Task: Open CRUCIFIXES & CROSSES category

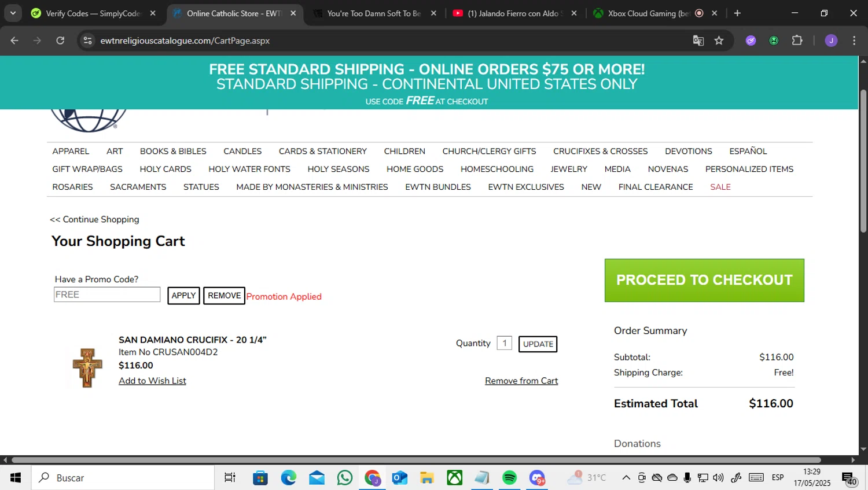Action: (x=600, y=151)
